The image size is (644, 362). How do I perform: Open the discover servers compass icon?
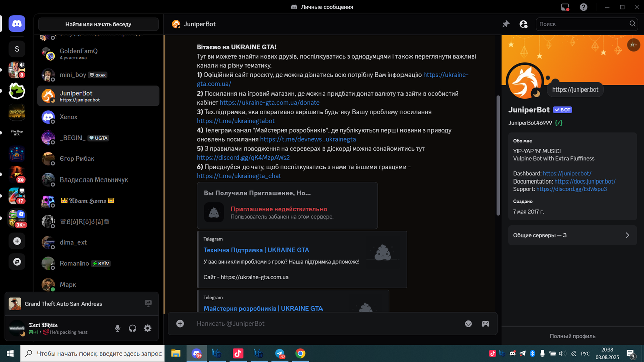(x=17, y=262)
